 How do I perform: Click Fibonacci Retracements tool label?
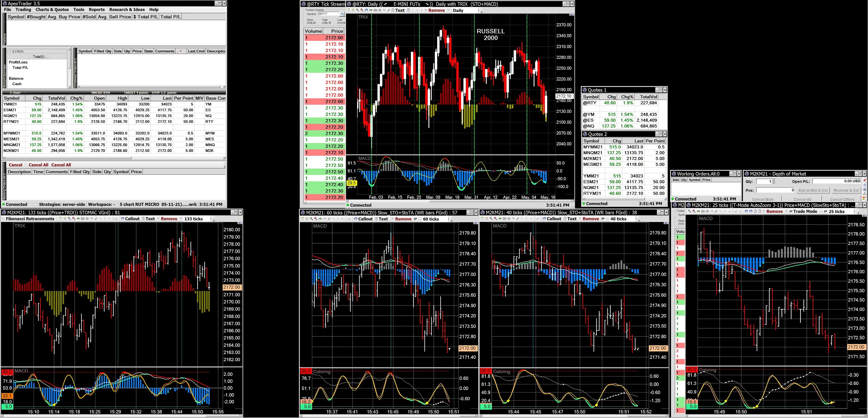tap(30, 219)
